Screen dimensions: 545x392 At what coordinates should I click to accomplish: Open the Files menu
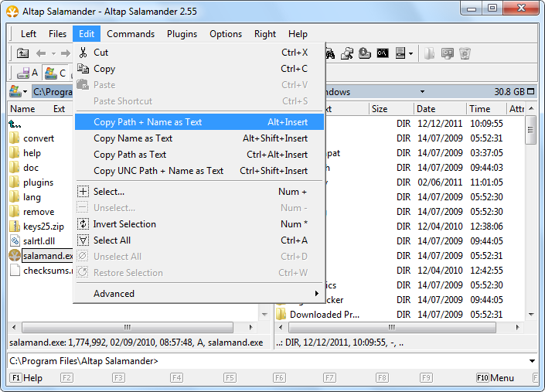click(57, 34)
